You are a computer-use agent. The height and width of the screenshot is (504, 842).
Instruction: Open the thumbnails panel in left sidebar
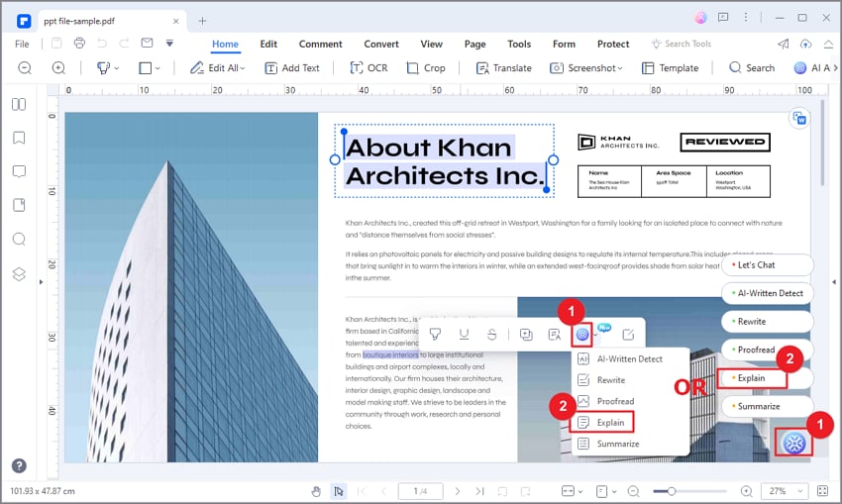coord(19,104)
